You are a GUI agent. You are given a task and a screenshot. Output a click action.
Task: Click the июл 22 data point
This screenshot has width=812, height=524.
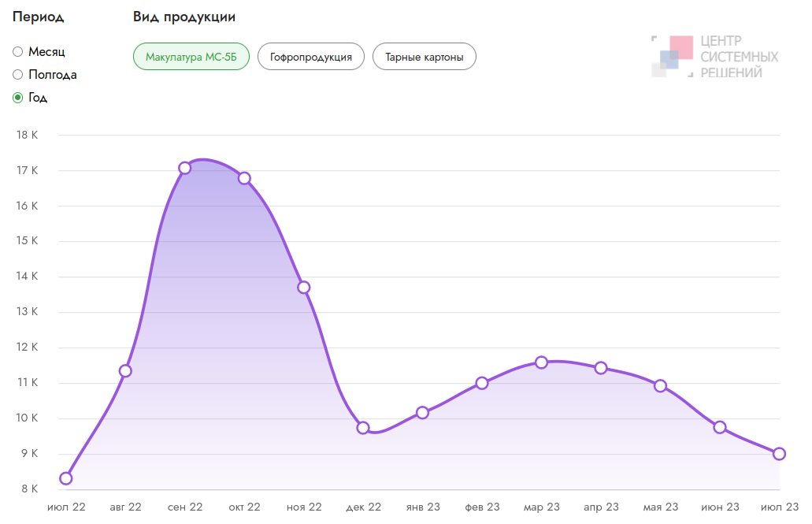click(x=66, y=478)
